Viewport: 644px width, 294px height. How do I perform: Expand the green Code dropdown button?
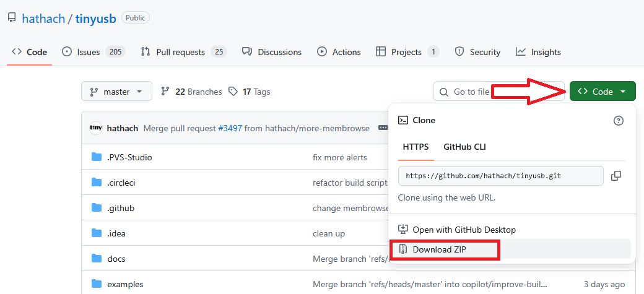click(x=602, y=92)
